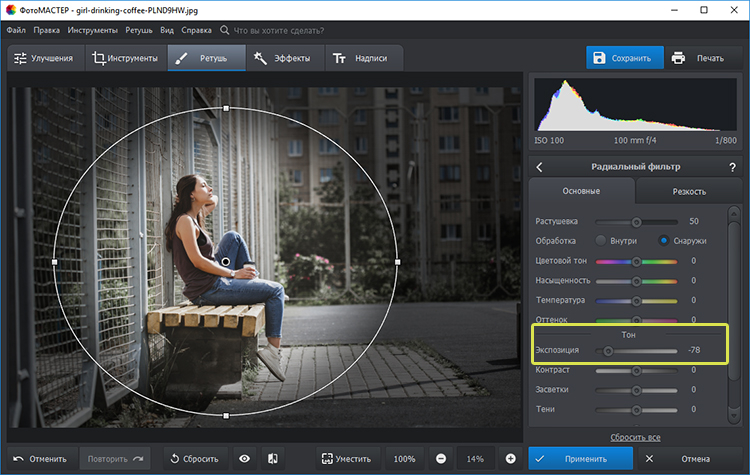Select the Снаружи radio button

663,240
